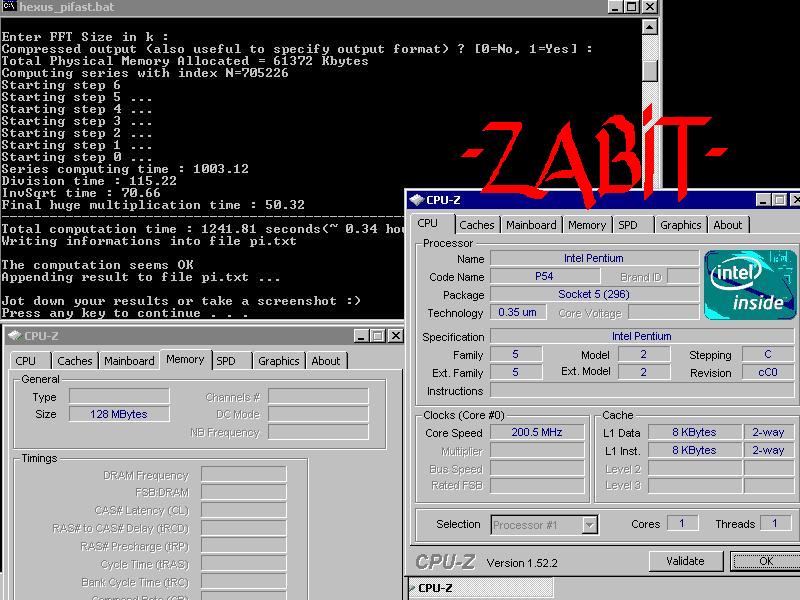Click the Specification field Intel Pentium
The height and width of the screenshot is (600, 800).
click(x=642, y=336)
